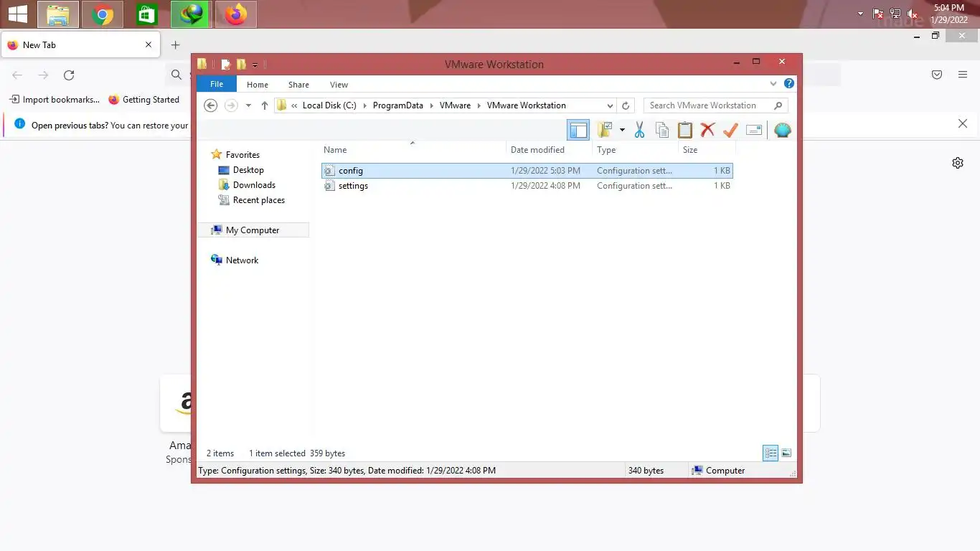Open the Home ribbon tab
Screen dimensions: 980x551
tap(258, 85)
